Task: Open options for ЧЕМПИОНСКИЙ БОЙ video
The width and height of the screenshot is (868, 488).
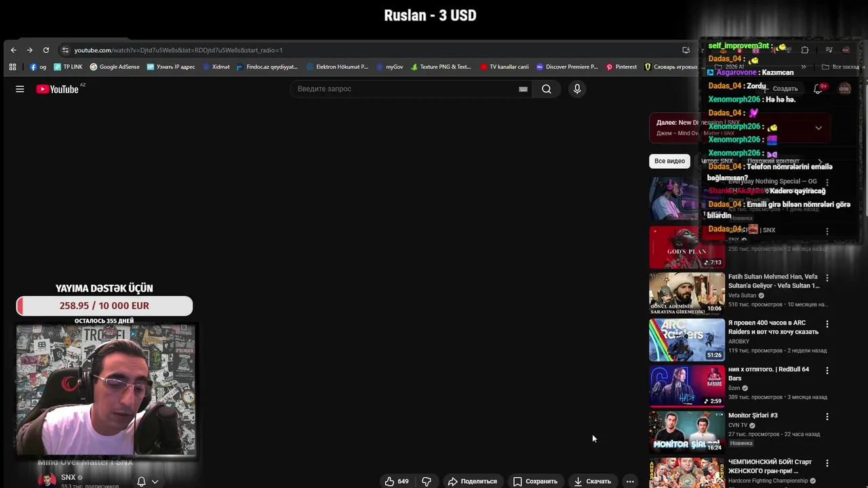Action: point(827,463)
